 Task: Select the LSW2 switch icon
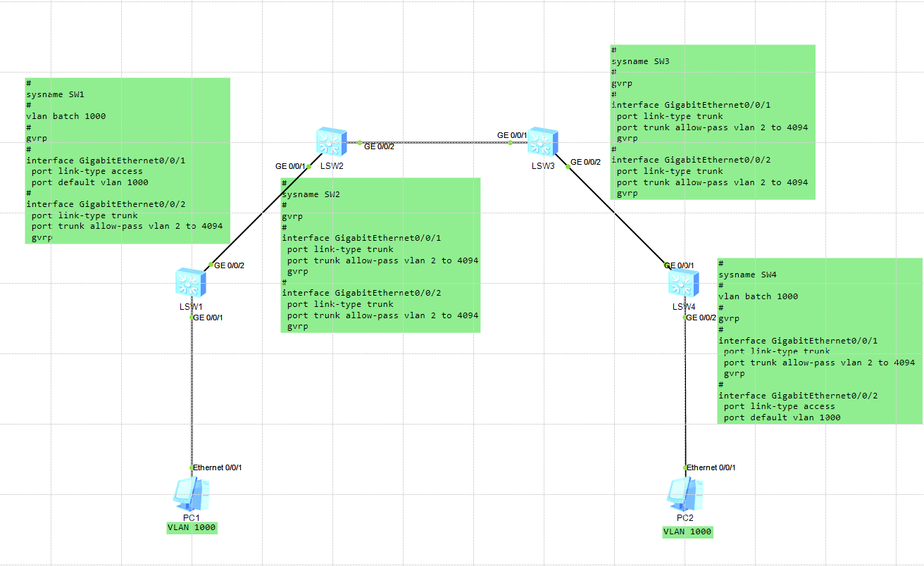(330, 141)
